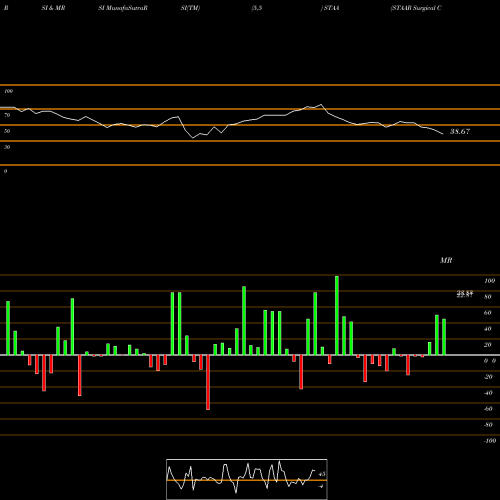The height and width of the screenshot is (500, 500).
Task: Click MR axis label 80
Action: pyautogui.click(x=488, y=297)
